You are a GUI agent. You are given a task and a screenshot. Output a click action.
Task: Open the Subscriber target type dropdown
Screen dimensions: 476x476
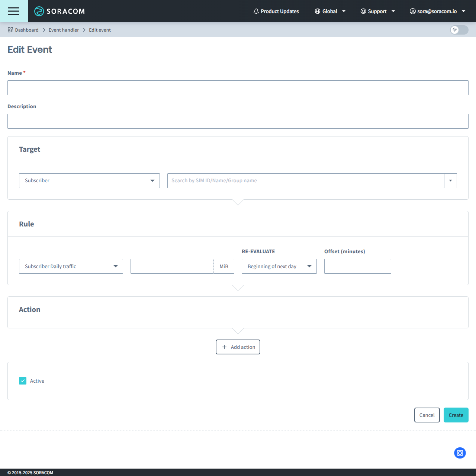coord(89,180)
